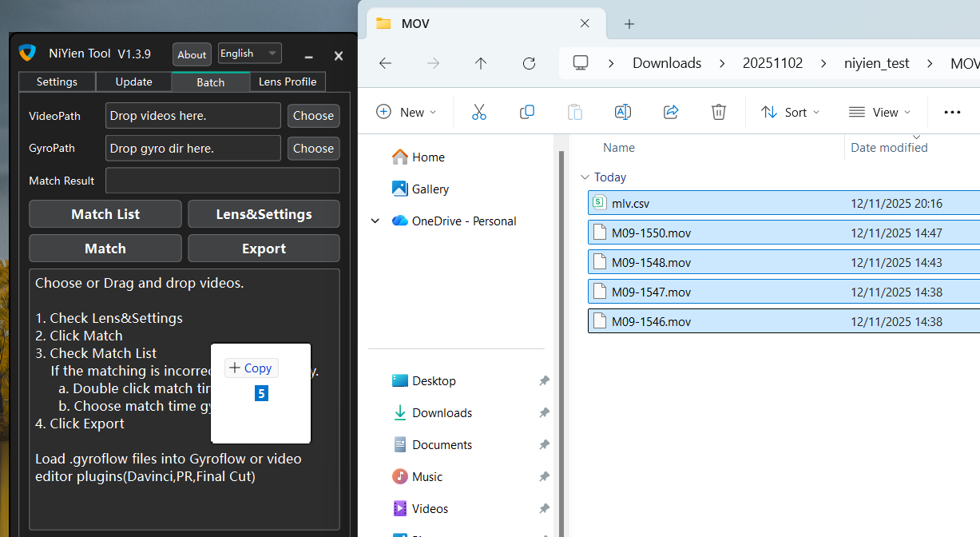The image size is (980, 537).
Task: Switch to the Lens Profile tab
Action: click(288, 81)
